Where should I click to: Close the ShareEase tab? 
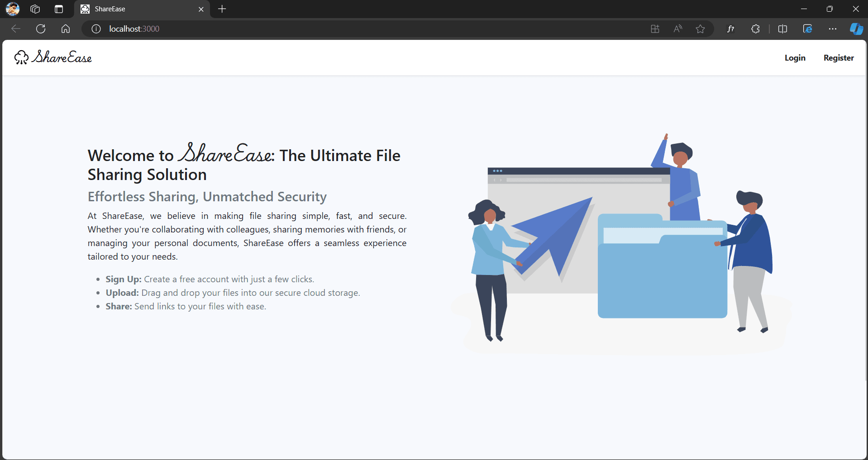click(201, 9)
